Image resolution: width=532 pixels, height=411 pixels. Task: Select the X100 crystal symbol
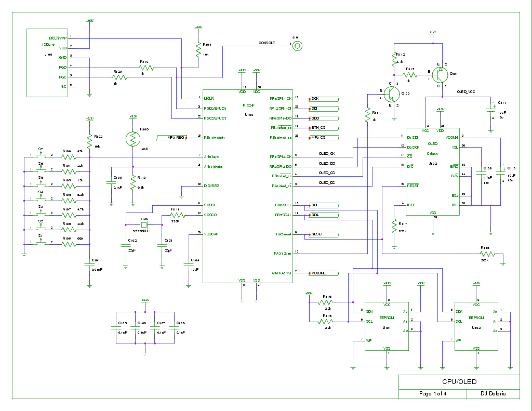144,225
